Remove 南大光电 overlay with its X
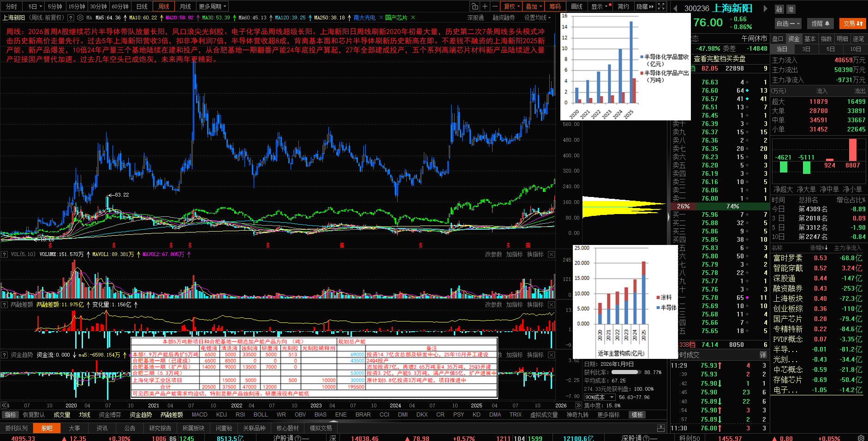The height and width of the screenshot is (441, 868). tap(381, 18)
